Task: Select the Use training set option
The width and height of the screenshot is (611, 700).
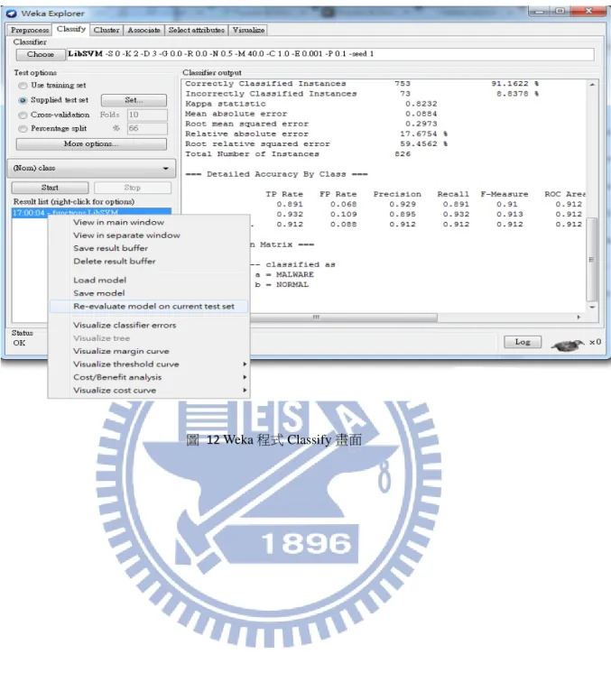Action: click(23, 86)
